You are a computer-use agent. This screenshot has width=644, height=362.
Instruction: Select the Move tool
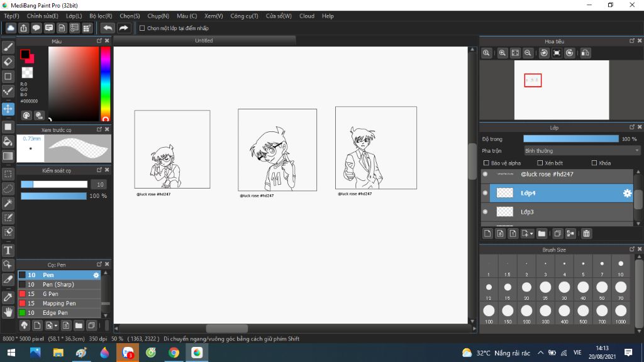(x=8, y=109)
